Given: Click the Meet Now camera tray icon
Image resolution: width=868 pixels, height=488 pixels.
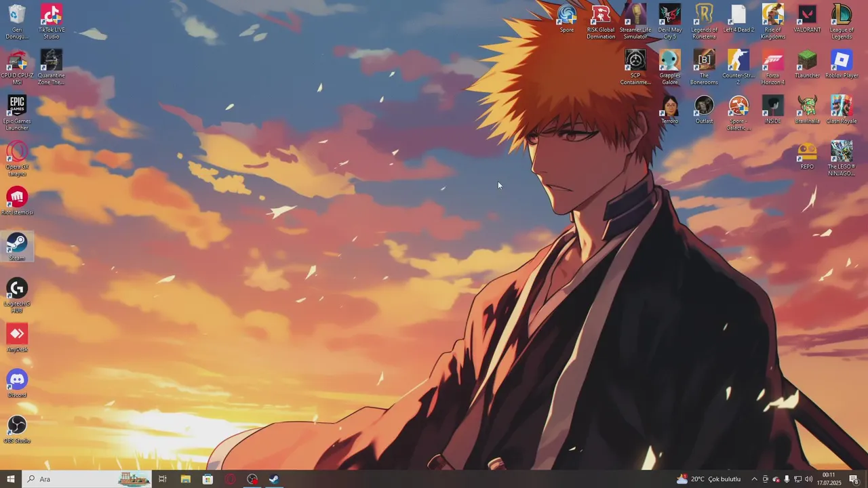Looking at the screenshot, I should [766, 479].
